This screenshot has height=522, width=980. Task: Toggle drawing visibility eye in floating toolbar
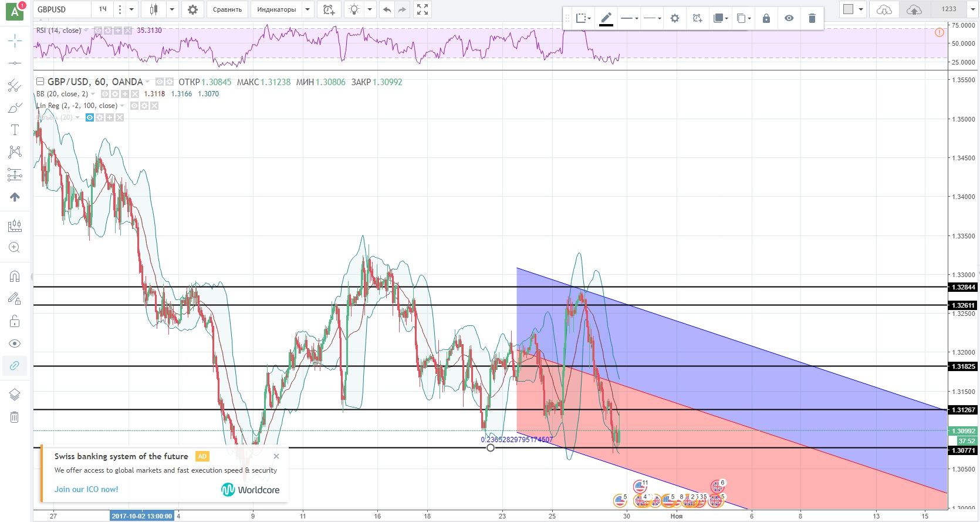789,18
